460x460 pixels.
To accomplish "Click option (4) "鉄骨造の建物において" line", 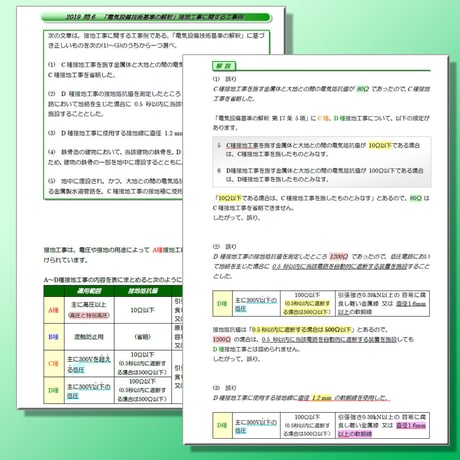I will click(115, 152).
